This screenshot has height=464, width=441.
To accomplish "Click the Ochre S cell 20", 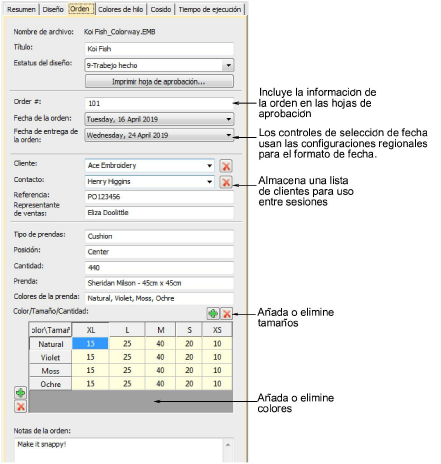I will (x=189, y=384).
